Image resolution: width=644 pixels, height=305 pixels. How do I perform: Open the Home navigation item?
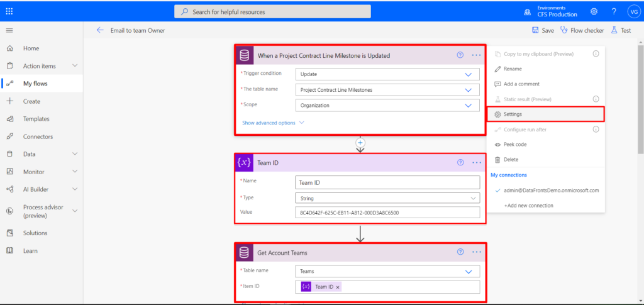click(31, 48)
